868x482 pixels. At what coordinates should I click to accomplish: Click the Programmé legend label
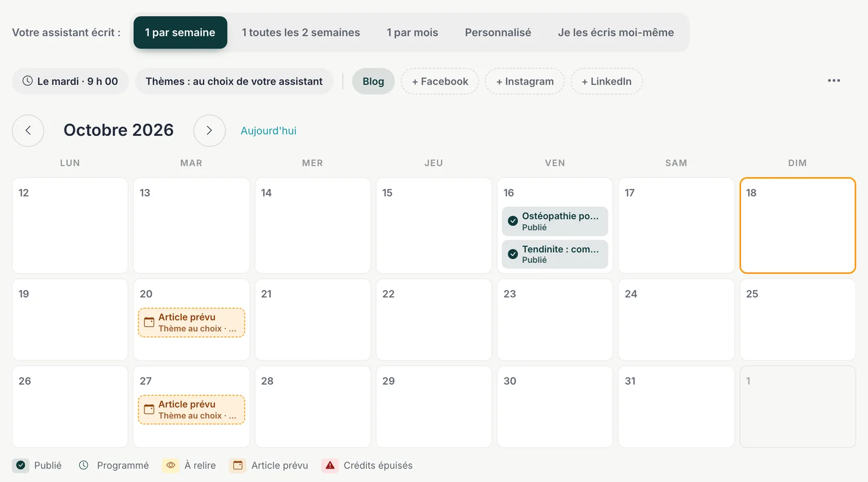[x=123, y=466]
